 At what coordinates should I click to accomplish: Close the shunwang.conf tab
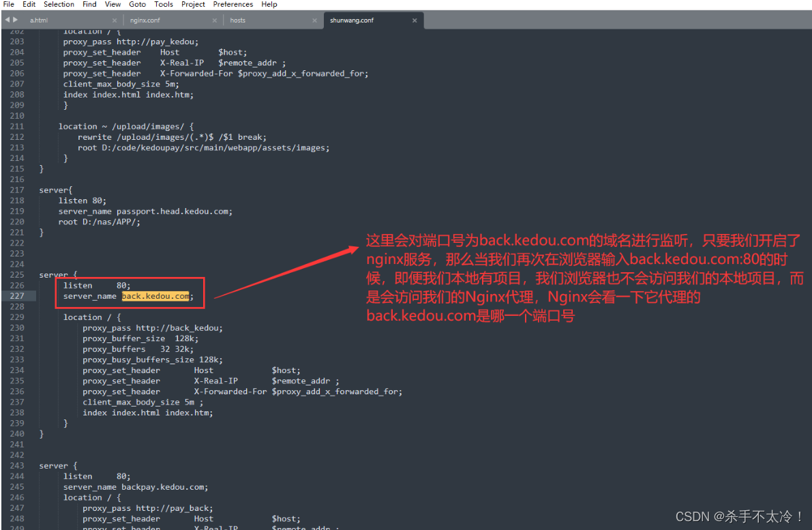tap(415, 20)
